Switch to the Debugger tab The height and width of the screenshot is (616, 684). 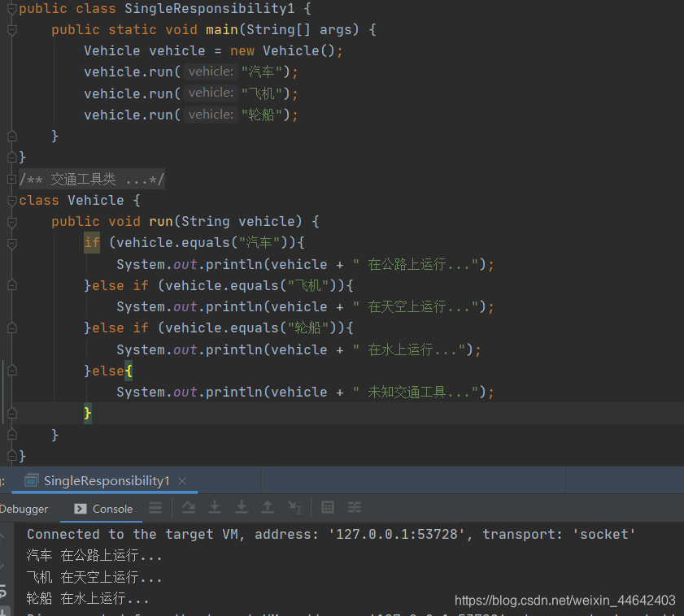click(24, 509)
